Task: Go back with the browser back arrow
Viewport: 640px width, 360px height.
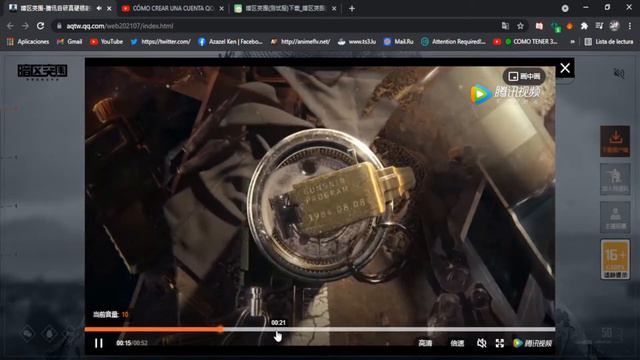Action: pos(10,26)
